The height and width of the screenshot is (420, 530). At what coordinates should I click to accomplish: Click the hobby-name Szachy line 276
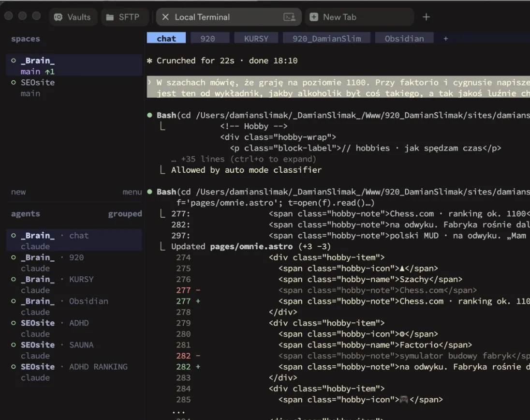tap(319, 279)
